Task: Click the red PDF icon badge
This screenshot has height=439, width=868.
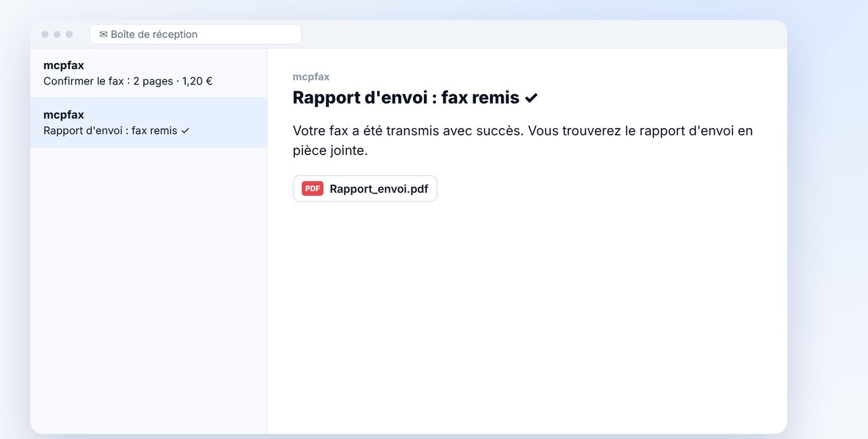Action: pos(313,188)
